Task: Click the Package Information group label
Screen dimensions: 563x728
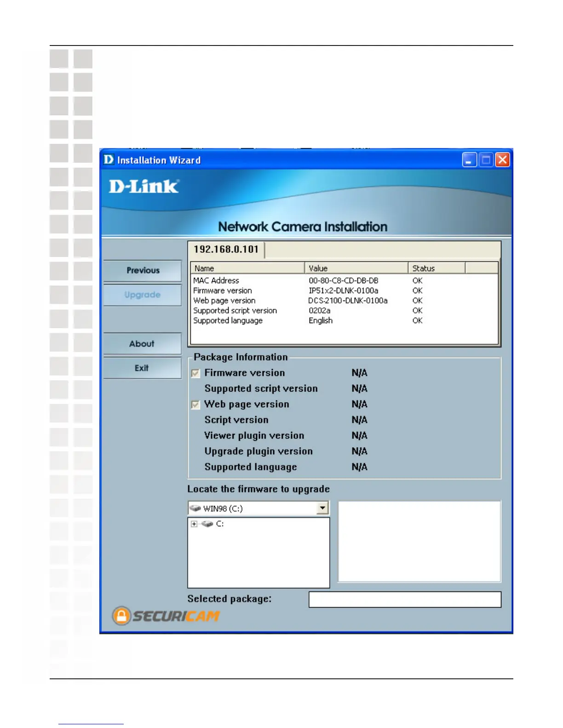Action: click(241, 357)
